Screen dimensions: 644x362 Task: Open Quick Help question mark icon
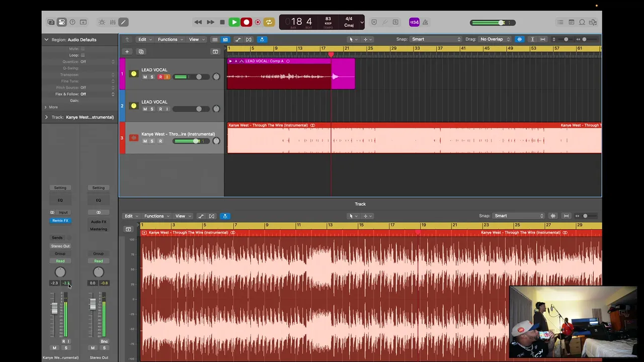[x=72, y=22]
